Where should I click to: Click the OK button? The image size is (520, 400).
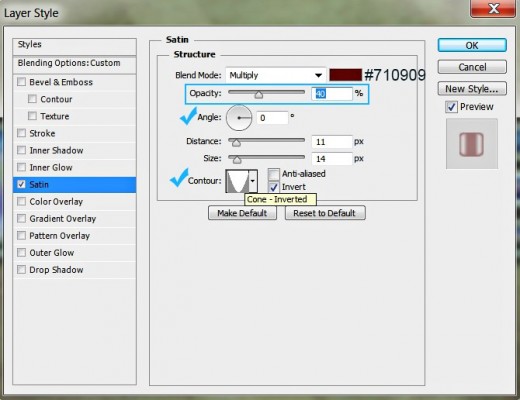coord(472,45)
